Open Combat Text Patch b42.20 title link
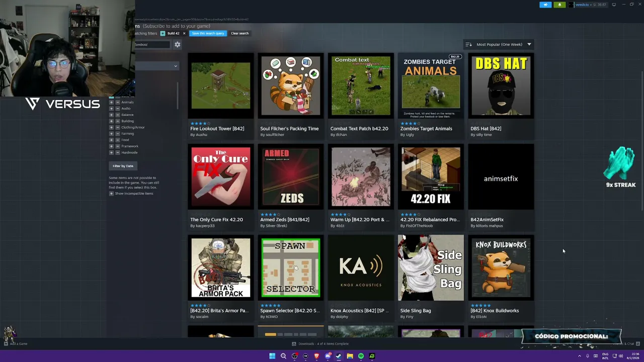 (359, 129)
